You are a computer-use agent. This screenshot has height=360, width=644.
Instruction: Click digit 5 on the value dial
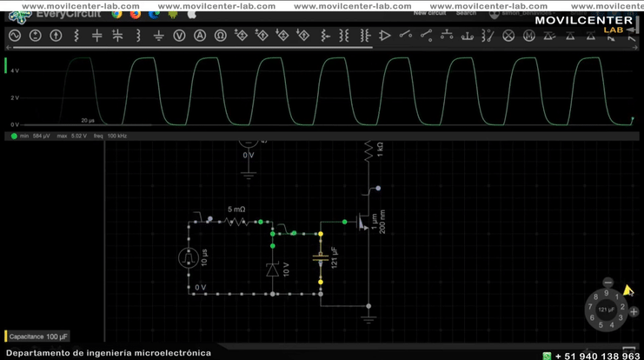point(601,325)
